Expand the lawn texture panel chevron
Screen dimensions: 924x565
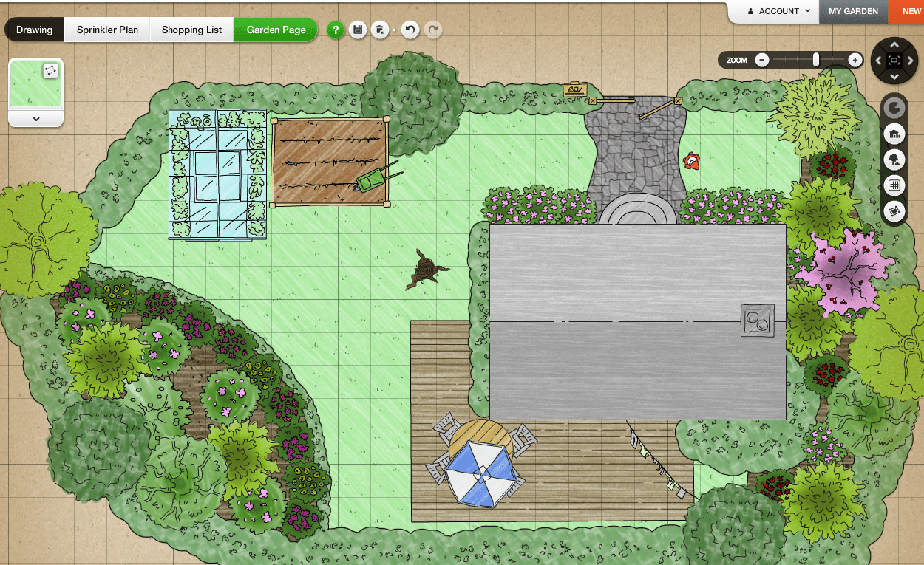pos(36,119)
